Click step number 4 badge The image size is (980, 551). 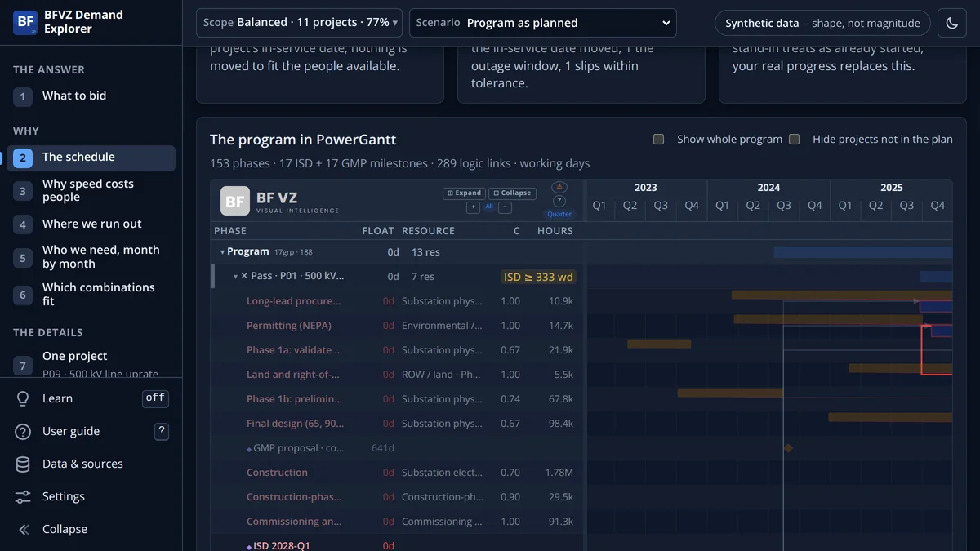[23, 224]
